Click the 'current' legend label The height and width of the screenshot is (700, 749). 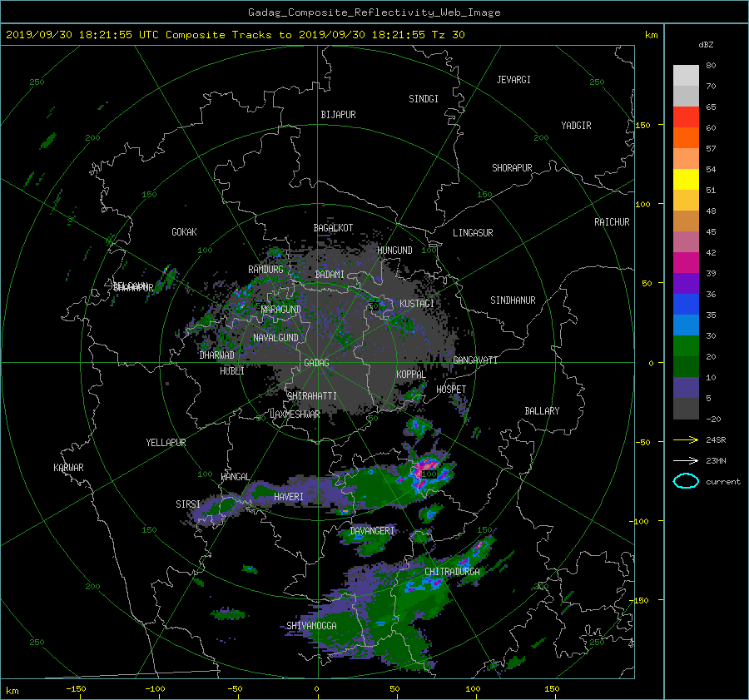tap(723, 482)
